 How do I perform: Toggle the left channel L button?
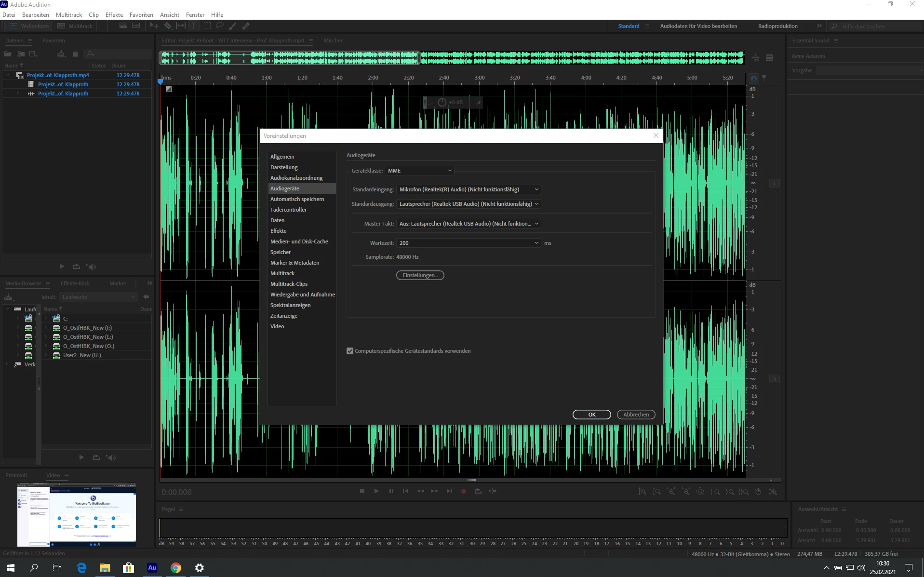pyautogui.click(x=775, y=183)
